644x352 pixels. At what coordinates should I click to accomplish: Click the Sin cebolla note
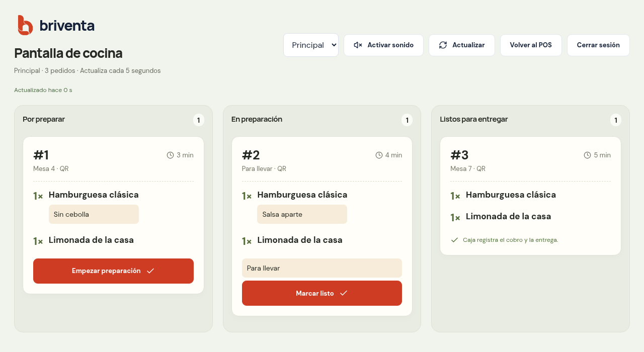click(x=94, y=214)
